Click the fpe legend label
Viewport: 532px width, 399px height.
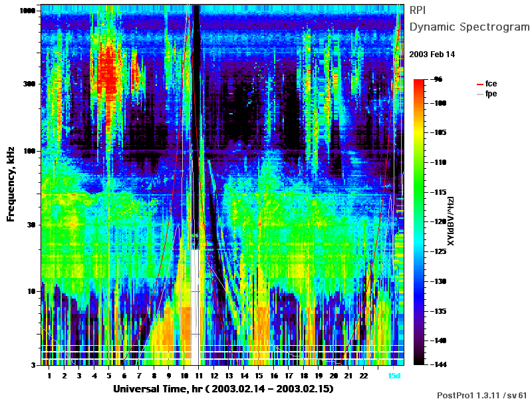(491, 94)
